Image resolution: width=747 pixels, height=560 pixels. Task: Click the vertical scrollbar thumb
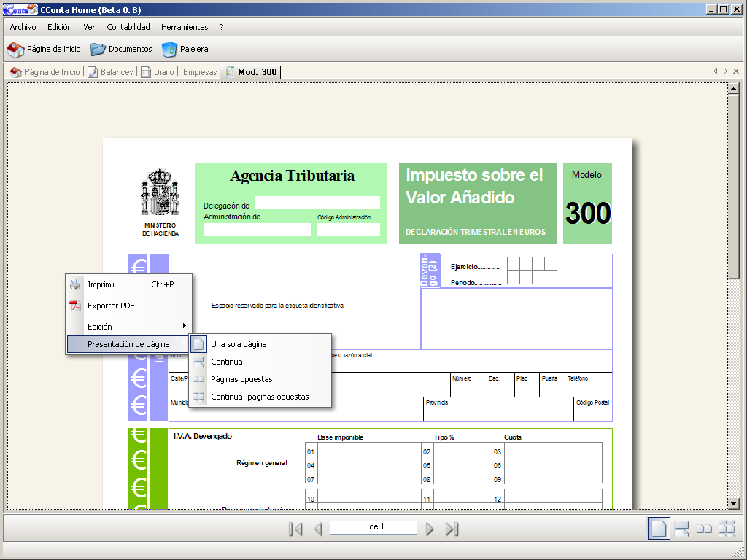pyautogui.click(x=733, y=186)
